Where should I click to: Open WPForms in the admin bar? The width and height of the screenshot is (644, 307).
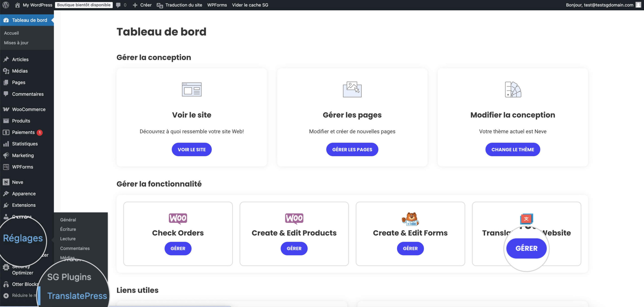217,5
